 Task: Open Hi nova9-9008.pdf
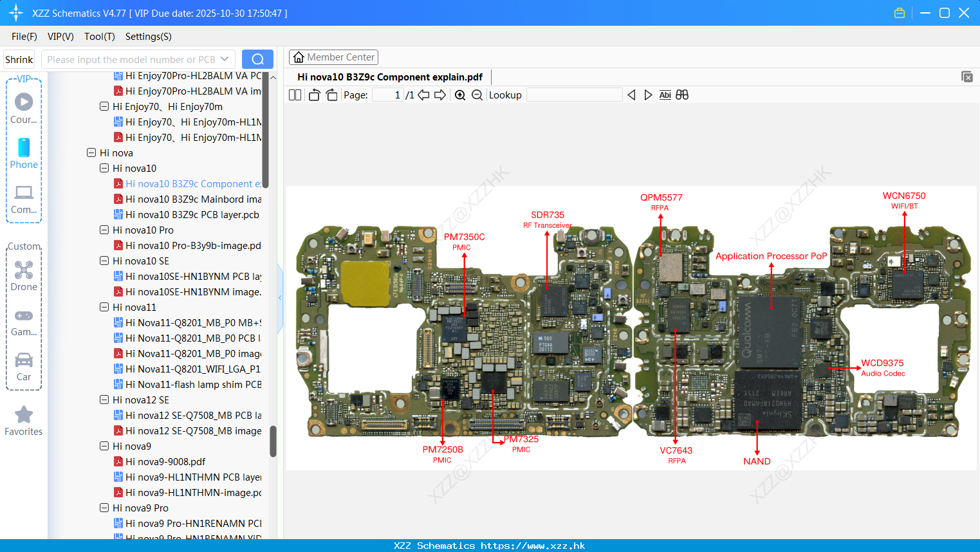(x=160, y=462)
